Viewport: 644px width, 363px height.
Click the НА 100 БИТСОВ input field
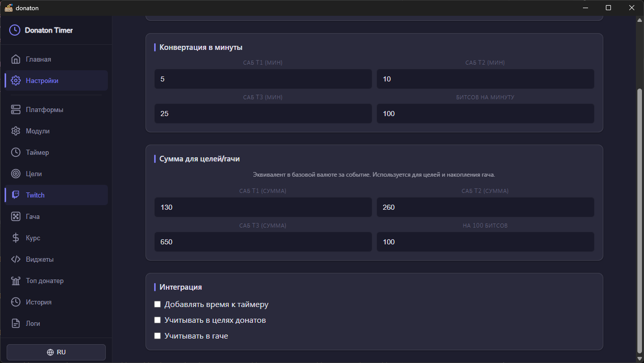tap(485, 242)
